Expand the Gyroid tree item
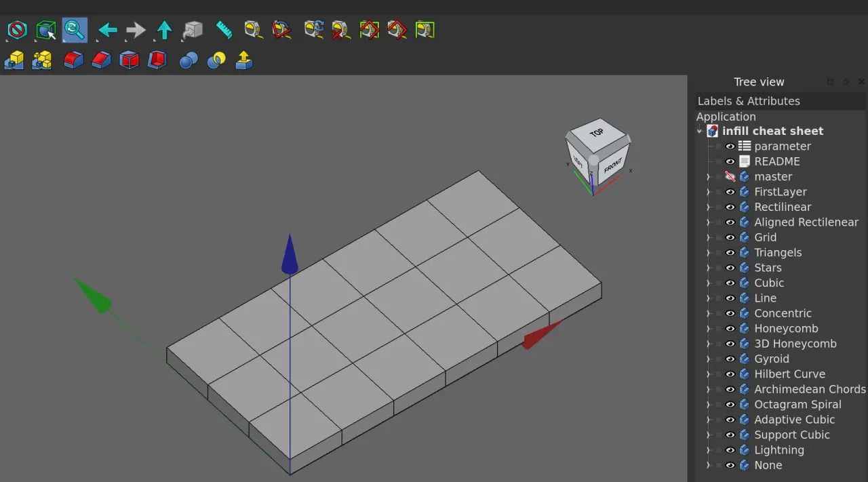This screenshot has width=868, height=482. pyautogui.click(x=709, y=359)
